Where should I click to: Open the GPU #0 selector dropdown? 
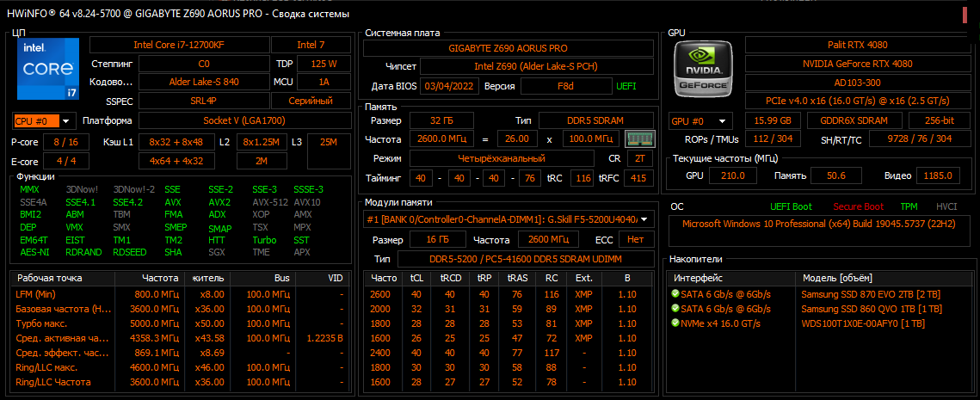(x=700, y=120)
